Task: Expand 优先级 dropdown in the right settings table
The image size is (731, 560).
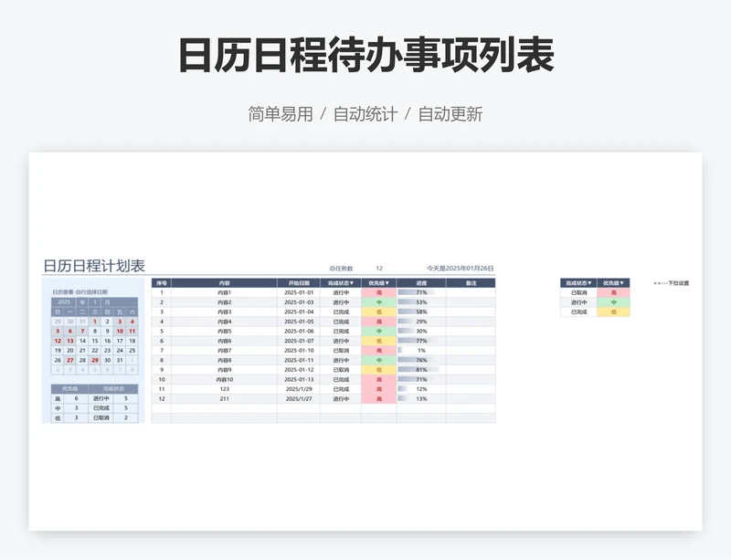Action: pyautogui.click(x=613, y=283)
